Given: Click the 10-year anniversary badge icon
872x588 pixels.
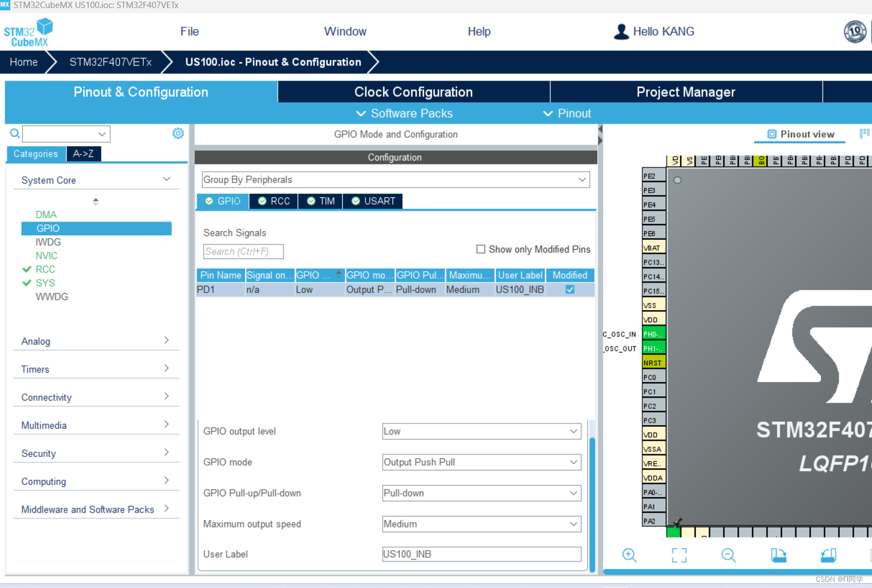Looking at the screenshot, I should tap(855, 32).
